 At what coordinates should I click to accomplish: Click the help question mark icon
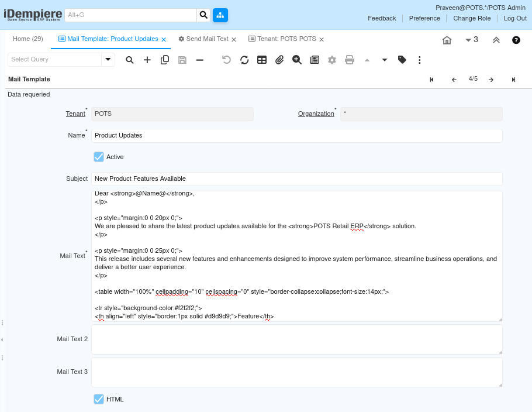coord(516,40)
